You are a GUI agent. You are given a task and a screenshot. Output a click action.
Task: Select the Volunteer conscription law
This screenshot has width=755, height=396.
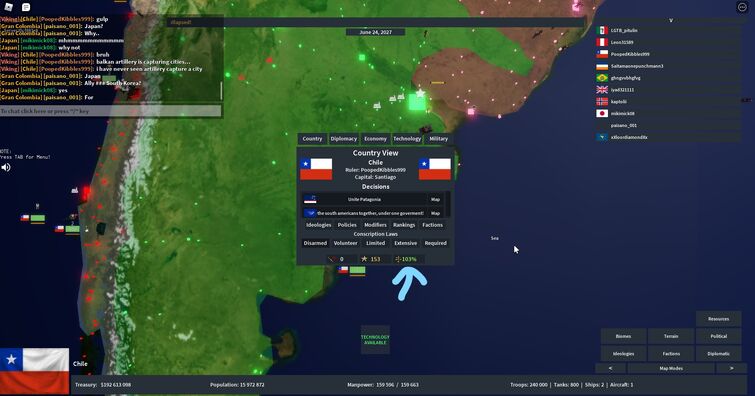tap(345, 243)
